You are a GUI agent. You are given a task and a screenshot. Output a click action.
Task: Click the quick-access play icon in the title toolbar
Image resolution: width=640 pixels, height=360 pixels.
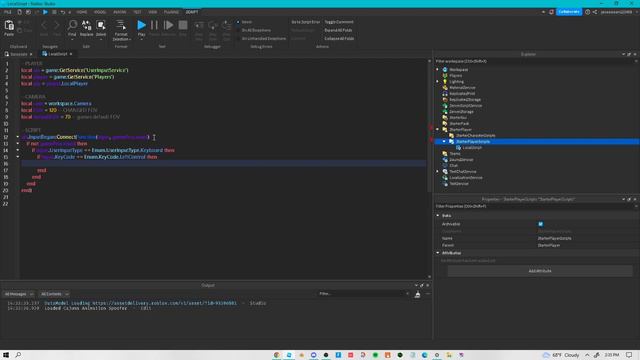[x=45, y=12]
